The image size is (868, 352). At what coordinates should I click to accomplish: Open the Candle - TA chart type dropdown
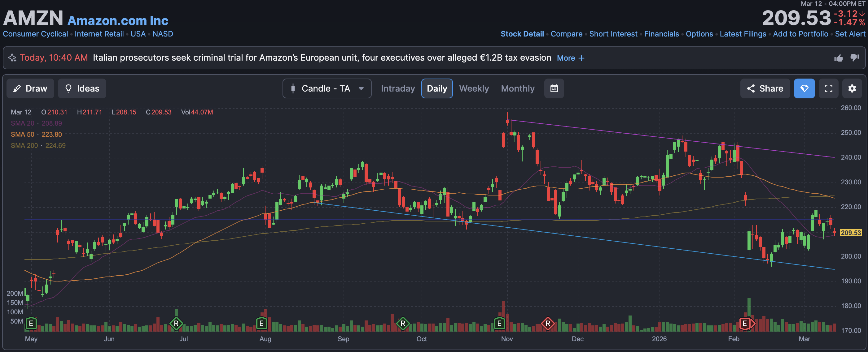[327, 88]
